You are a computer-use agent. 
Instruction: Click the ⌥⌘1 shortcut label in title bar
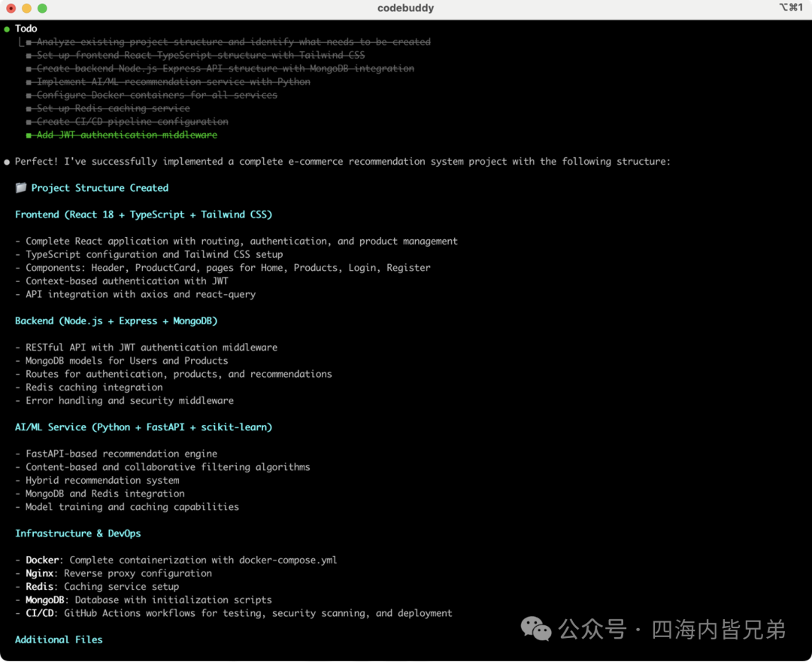791,8
